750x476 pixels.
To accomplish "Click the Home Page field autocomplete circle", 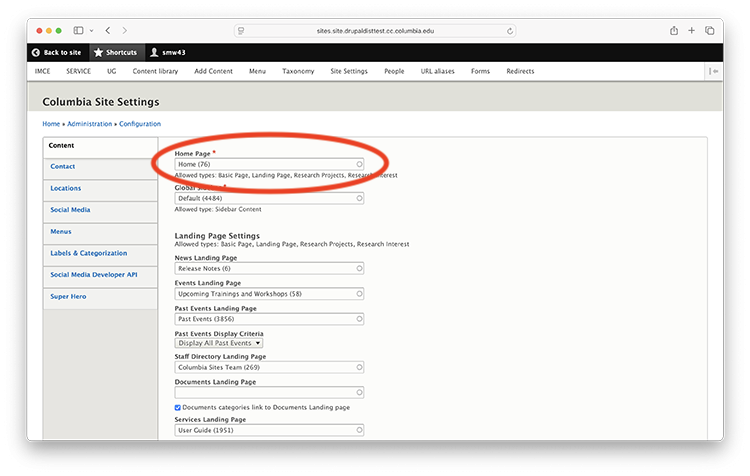I will point(359,164).
